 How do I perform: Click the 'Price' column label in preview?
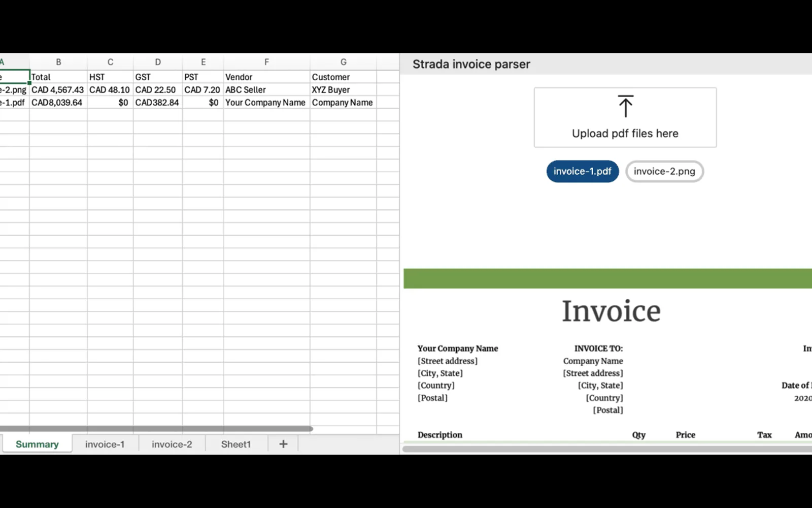[x=686, y=435]
